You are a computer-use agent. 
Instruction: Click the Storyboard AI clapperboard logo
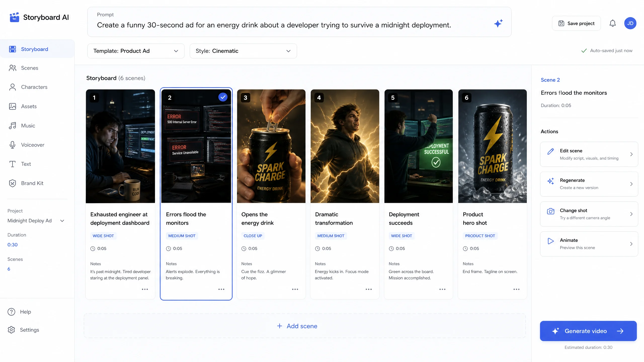pyautogui.click(x=14, y=17)
